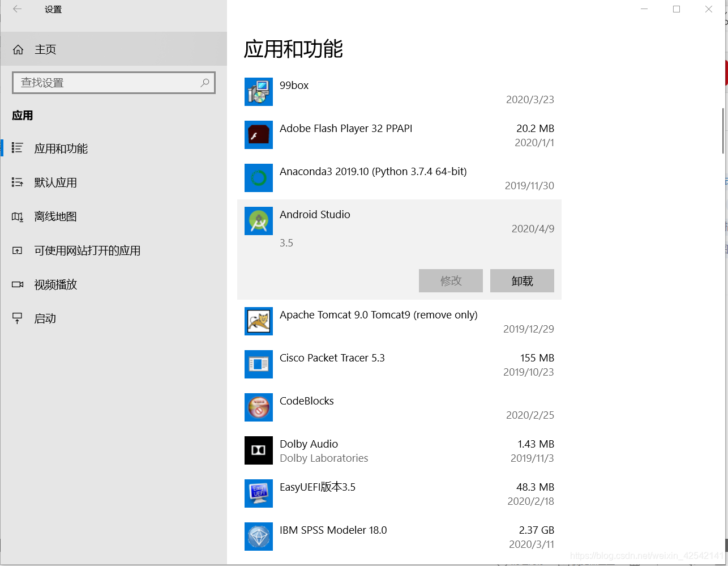728x566 pixels.
Task: Click the Anaconda3 app icon
Action: point(259,178)
